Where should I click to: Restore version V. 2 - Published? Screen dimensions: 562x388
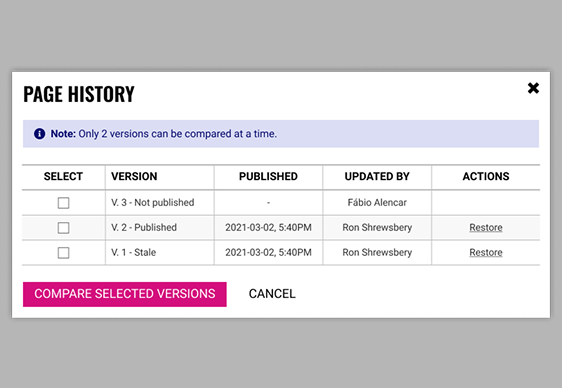click(x=486, y=227)
